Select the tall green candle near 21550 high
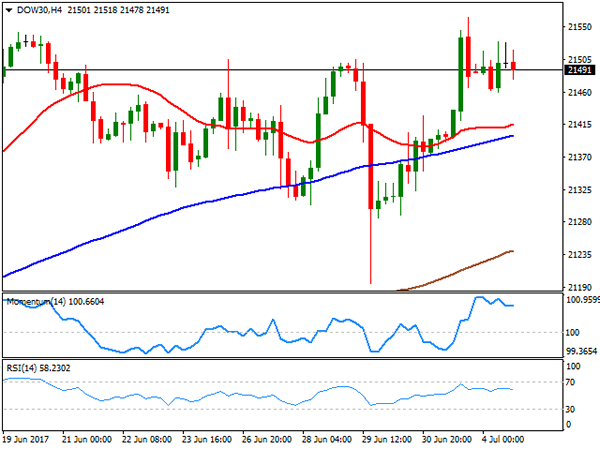 click(461, 74)
